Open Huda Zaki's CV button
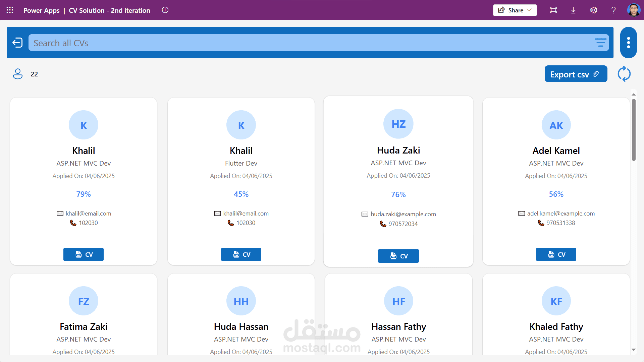The image size is (644, 362). pyautogui.click(x=398, y=256)
